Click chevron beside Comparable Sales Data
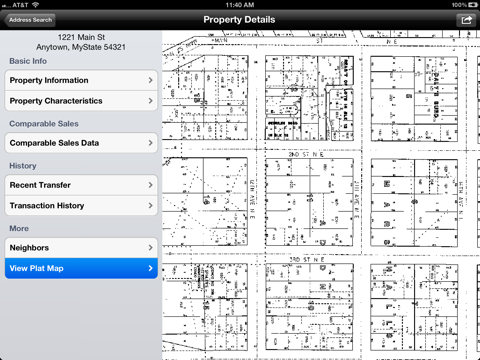Screen dimensions: 480x360 coord(150,143)
